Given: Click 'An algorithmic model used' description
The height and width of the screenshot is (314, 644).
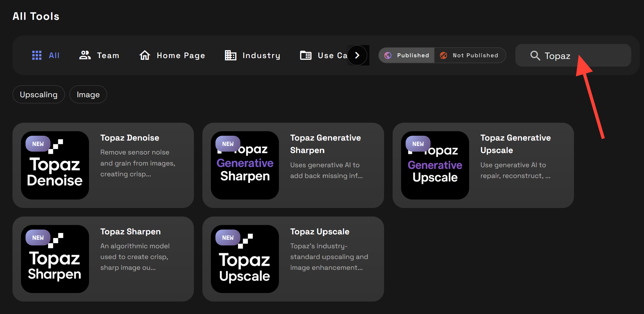Looking at the screenshot, I should click(135, 257).
